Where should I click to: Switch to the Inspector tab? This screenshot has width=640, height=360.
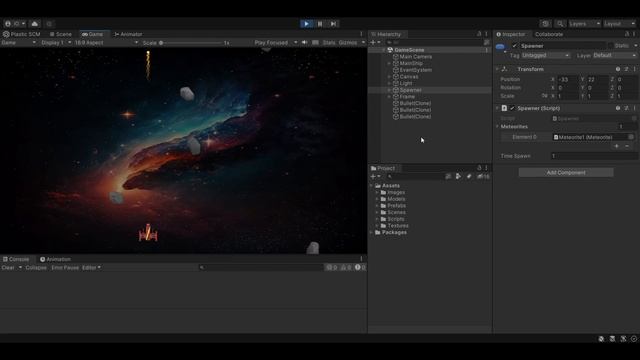[511, 34]
